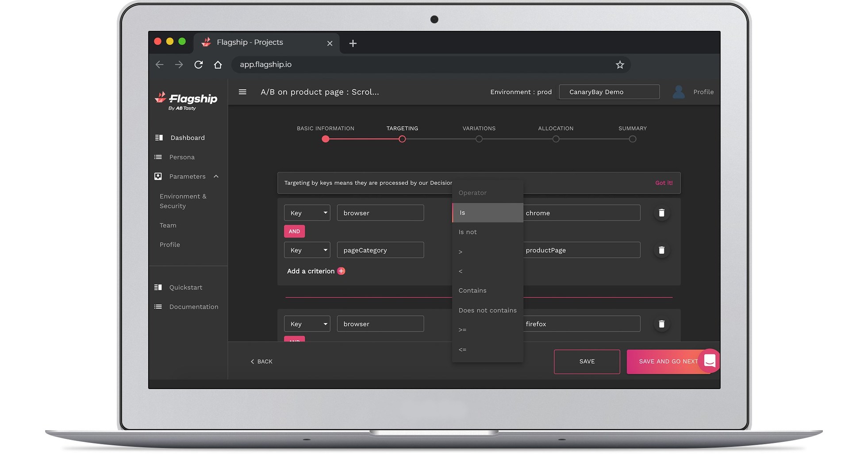Select the 'Is not' operator

tap(467, 232)
